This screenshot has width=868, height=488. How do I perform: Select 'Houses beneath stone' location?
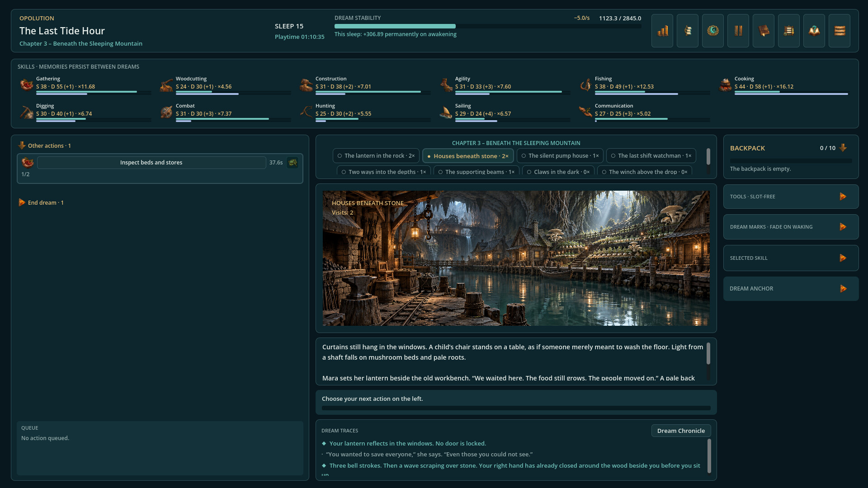click(468, 156)
